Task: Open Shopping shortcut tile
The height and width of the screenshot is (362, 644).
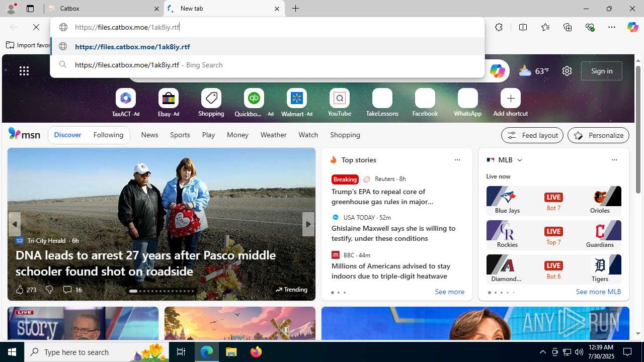Action: (211, 103)
